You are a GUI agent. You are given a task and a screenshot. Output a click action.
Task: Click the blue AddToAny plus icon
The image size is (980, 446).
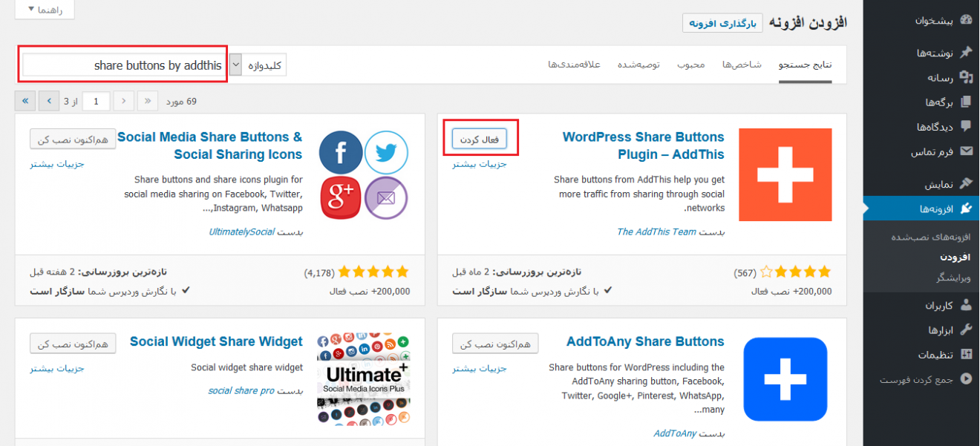pos(785,379)
